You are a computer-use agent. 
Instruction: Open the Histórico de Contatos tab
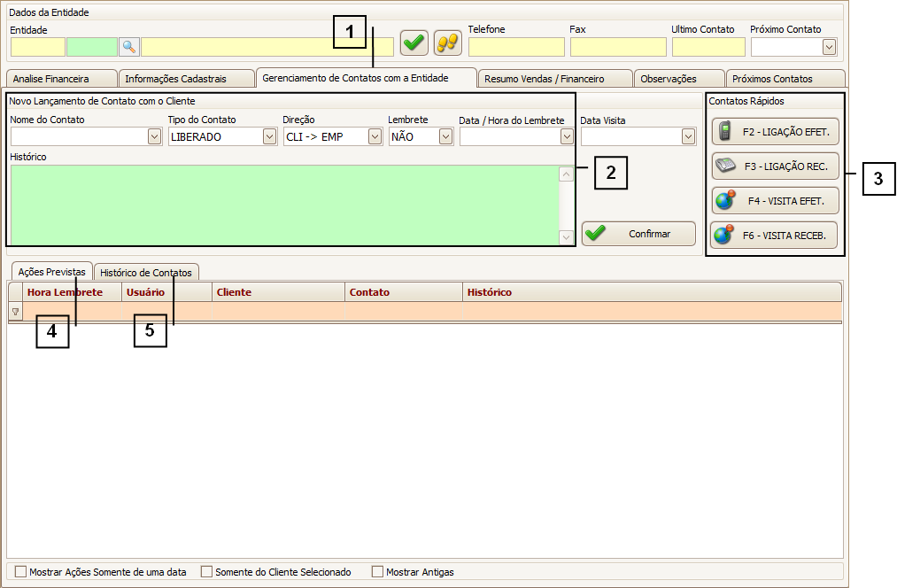pos(147,273)
